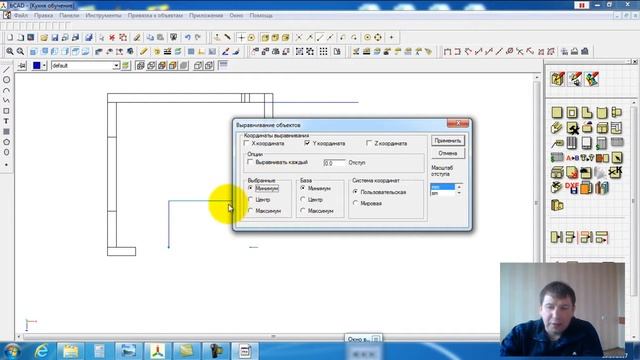The image size is (640, 360).
Task: Select the Text tool in left toolbar
Action: click(x=6, y=121)
